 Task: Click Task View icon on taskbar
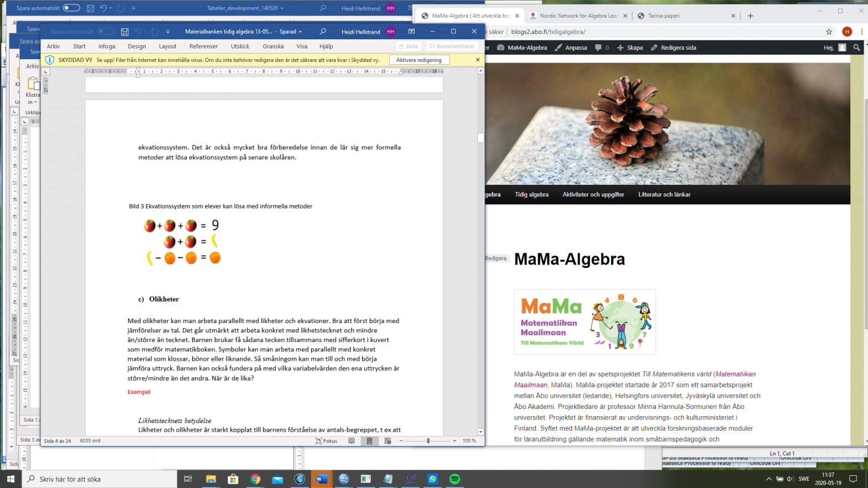[188, 479]
